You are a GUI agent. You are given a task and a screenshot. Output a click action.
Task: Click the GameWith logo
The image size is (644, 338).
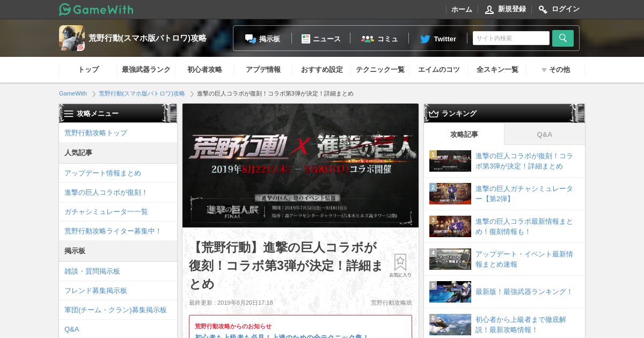pyautogui.click(x=96, y=9)
